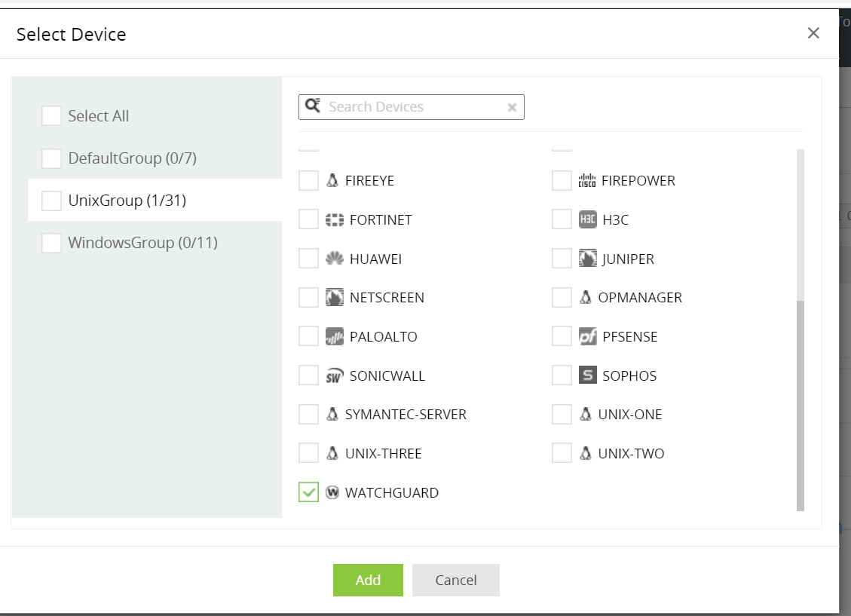Click the SonicWall logo icon
Image resolution: width=851 pixels, height=616 pixels.
335,376
